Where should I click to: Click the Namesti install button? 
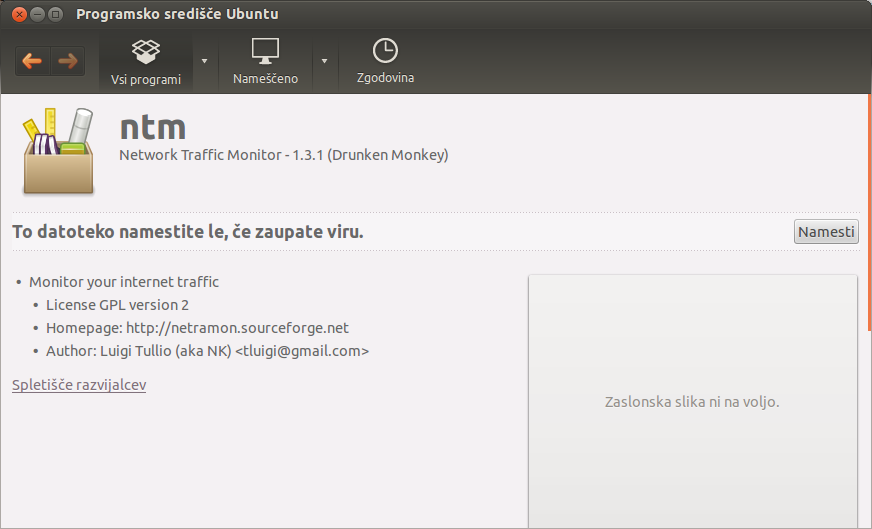[826, 232]
